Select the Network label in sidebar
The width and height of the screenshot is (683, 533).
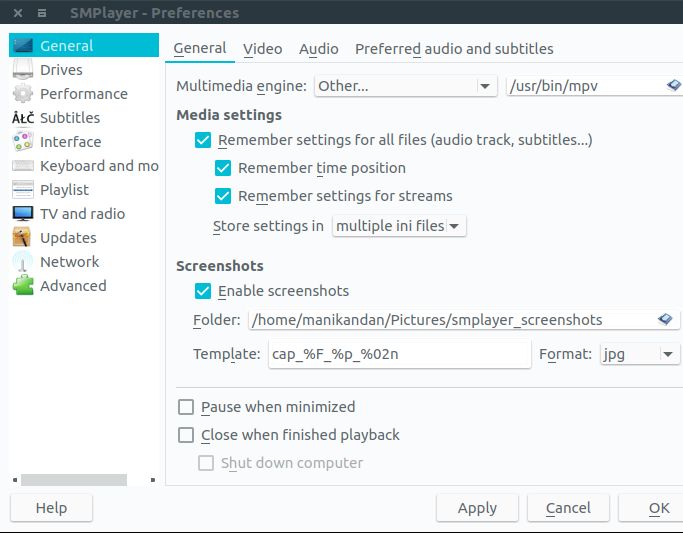[70, 262]
